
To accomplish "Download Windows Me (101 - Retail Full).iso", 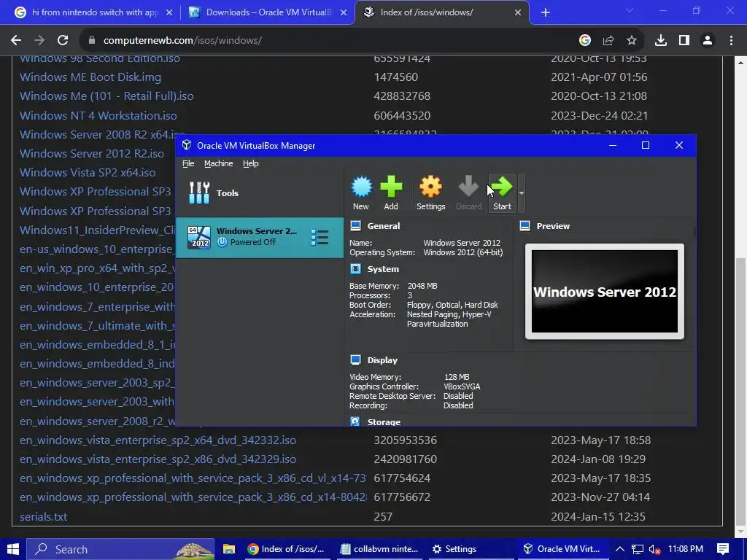I will click(x=107, y=96).
